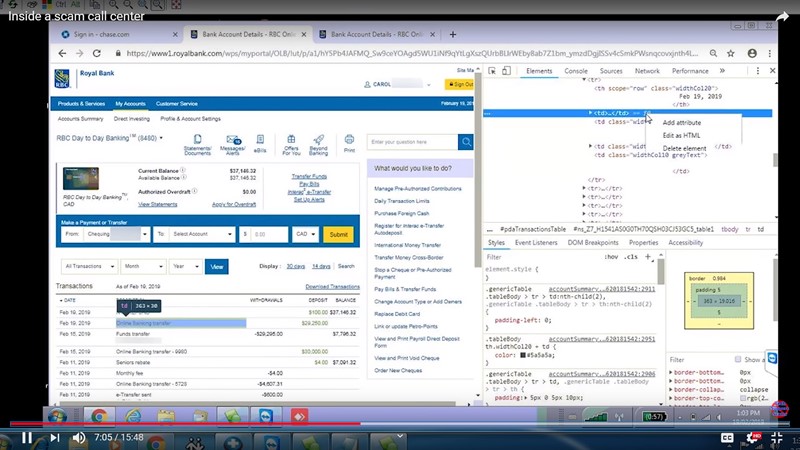The height and width of the screenshot is (450, 800).
Task: Activate DevTools inspect element picker
Action: coord(492,71)
